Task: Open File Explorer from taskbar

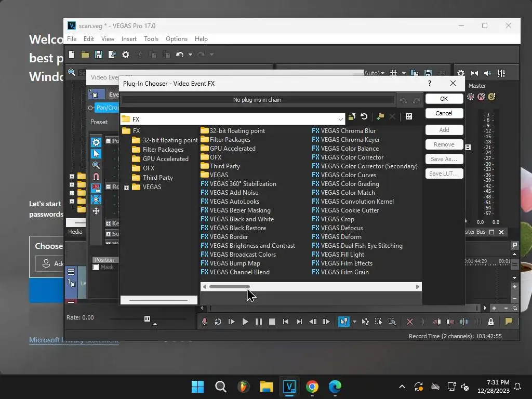Action: click(267, 387)
